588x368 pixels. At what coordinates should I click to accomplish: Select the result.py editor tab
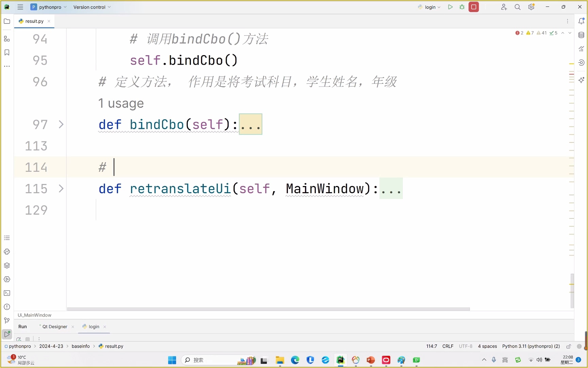click(x=34, y=21)
